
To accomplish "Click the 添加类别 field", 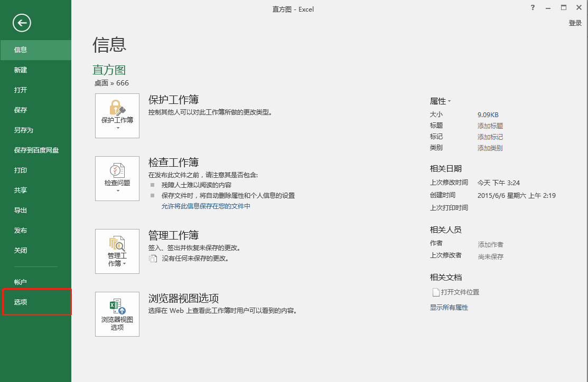I will pos(490,148).
